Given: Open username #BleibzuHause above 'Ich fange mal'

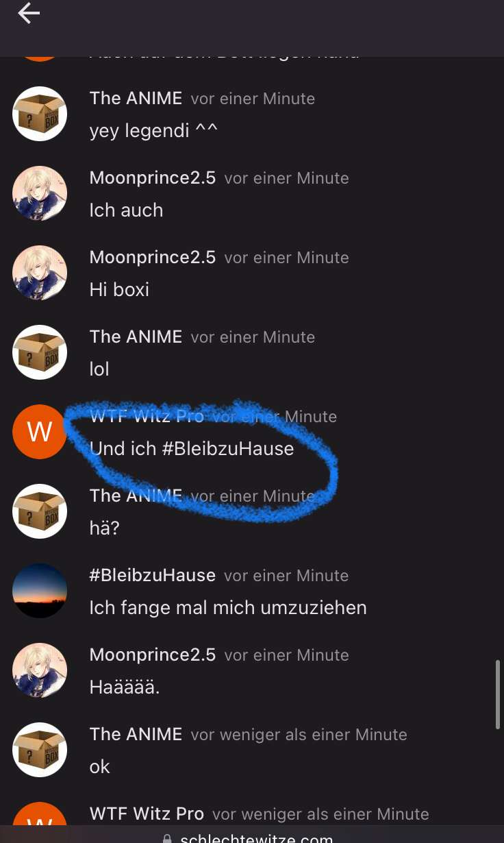Looking at the screenshot, I should click(x=152, y=575).
